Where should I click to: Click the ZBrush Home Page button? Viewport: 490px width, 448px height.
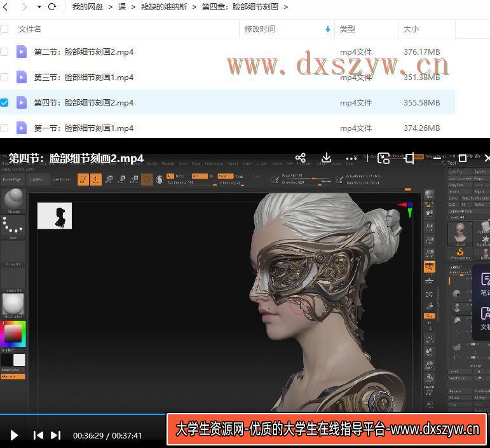tap(12, 180)
